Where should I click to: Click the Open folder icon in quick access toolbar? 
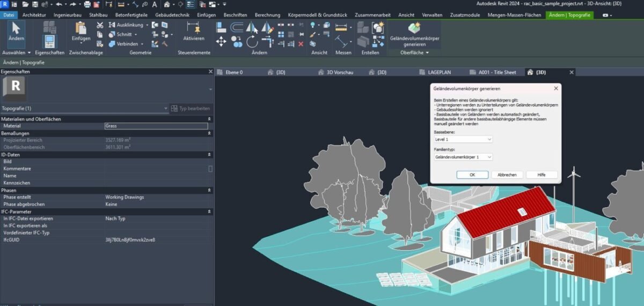[25, 4]
